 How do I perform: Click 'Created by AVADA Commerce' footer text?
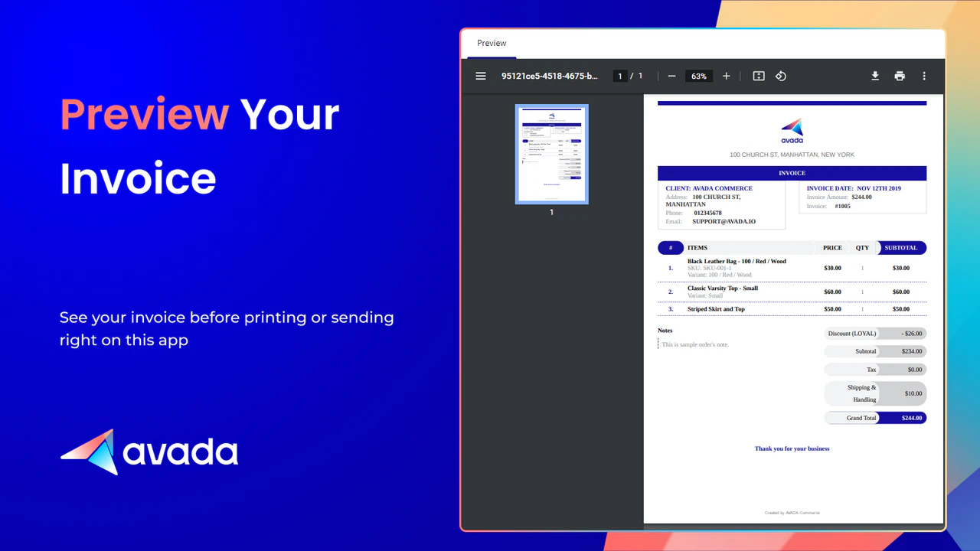[x=792, y=513]
